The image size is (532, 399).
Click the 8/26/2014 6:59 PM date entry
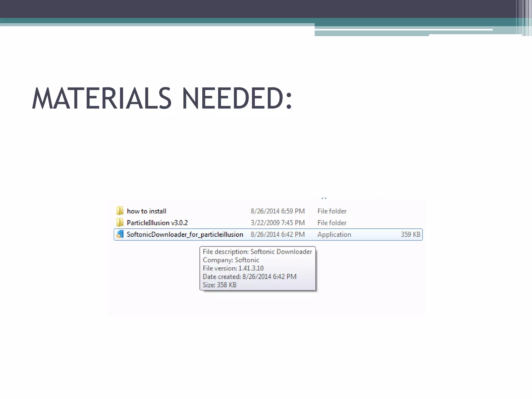[277, 211]
